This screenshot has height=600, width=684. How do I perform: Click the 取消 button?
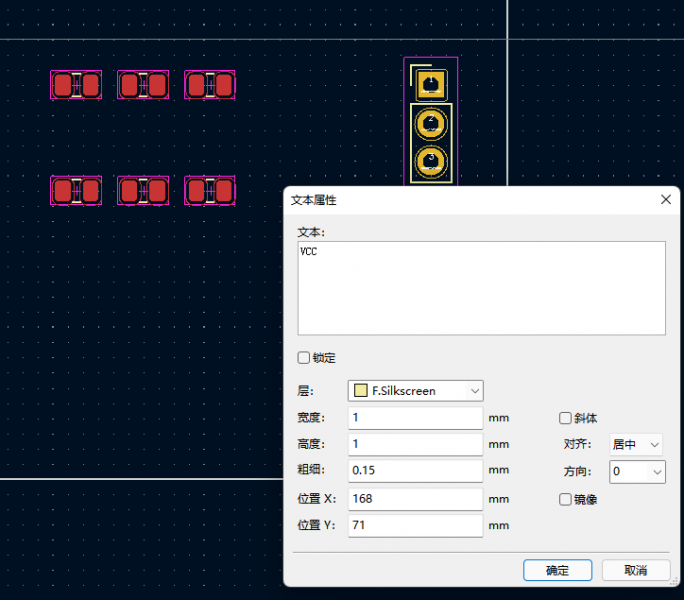[636, 570]
